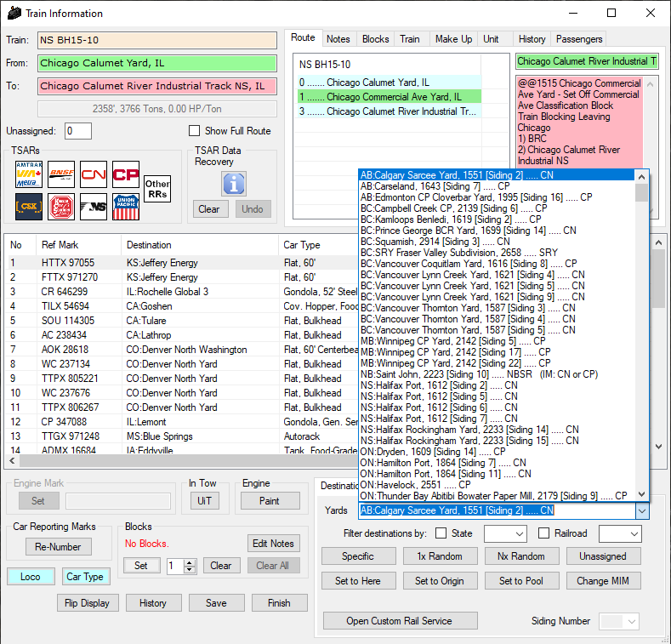
Task: Choose MB:Winnipeg CP Yard [Siding 17] entry
Action: pos(497,352)
